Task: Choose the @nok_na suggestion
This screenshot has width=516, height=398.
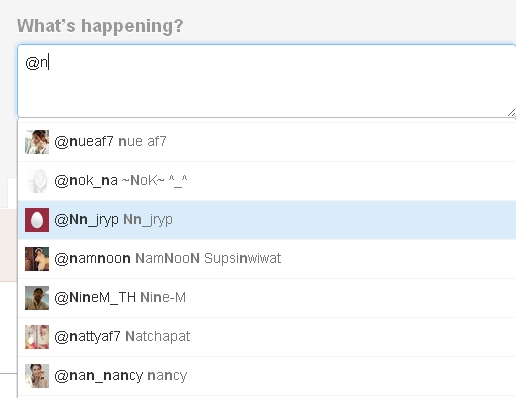Action: click(267, 181)
